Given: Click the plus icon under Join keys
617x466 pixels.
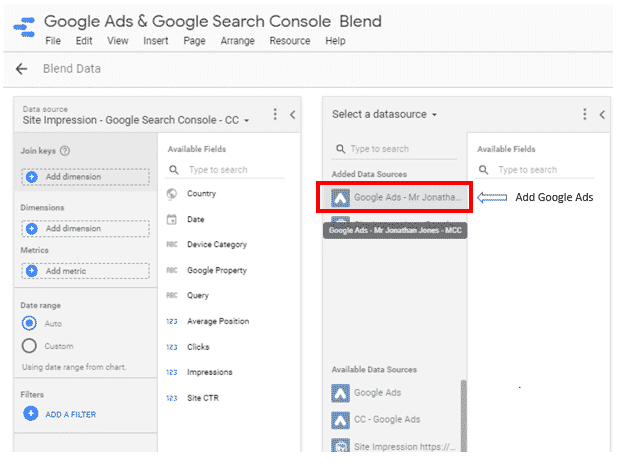Looking at the screenshot, I should pos(31,177).
